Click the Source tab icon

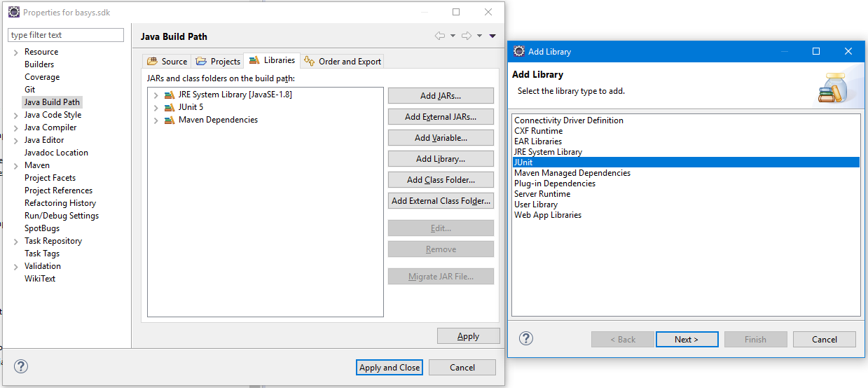[x=152, y=61]
